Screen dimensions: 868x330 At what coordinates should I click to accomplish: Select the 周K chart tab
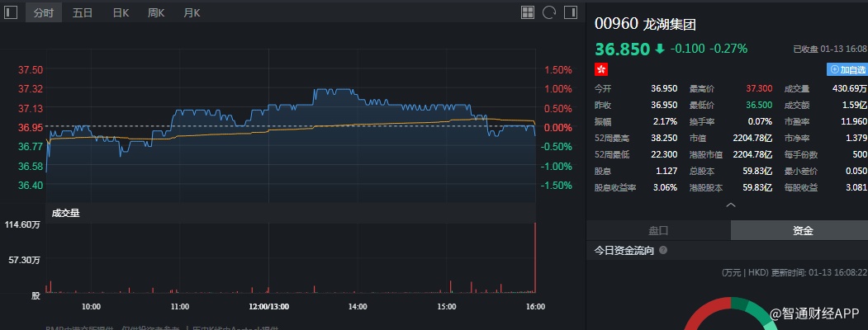pyautogui.click(x=156, y=12)
